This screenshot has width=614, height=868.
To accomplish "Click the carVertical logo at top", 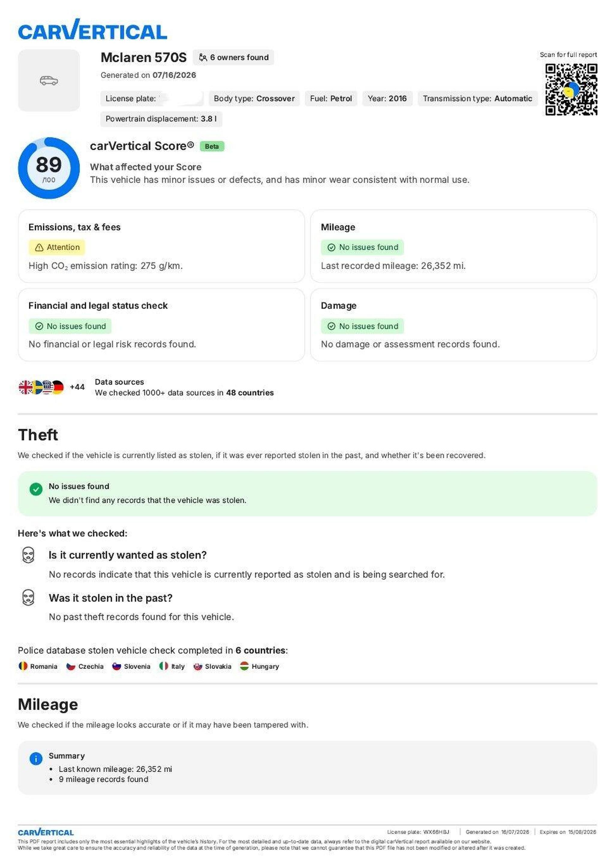I will point(92,29).
